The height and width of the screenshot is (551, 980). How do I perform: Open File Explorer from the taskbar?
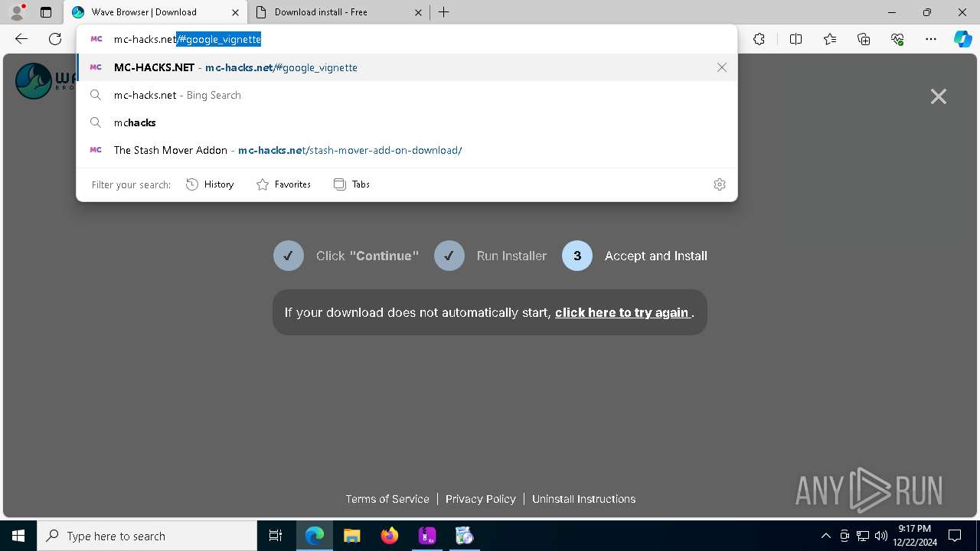point(351,536)
